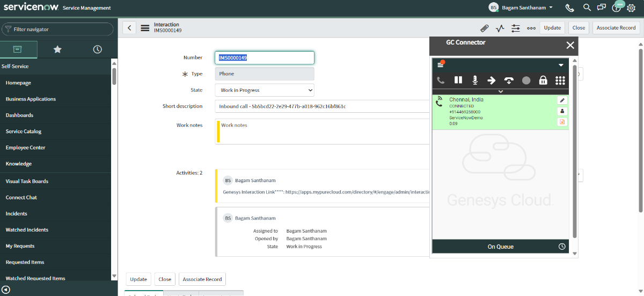Click the Short description field
The width and height of the screenshot is (644, 296).
click(x=322, y=106)
